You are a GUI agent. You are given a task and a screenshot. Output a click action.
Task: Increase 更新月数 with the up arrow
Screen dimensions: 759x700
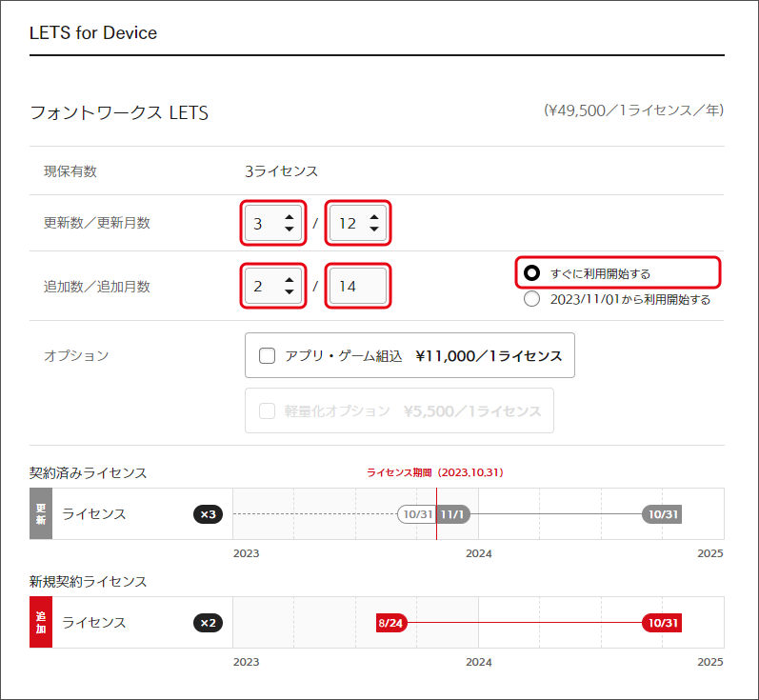pyautogui.click(x=374, y=218)
